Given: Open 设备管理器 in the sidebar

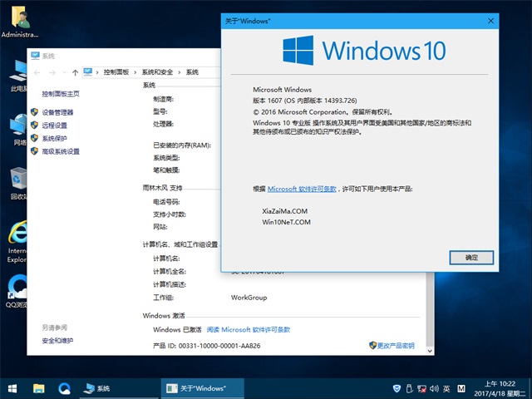Looking at the screenshot, I should click(57, 112).
